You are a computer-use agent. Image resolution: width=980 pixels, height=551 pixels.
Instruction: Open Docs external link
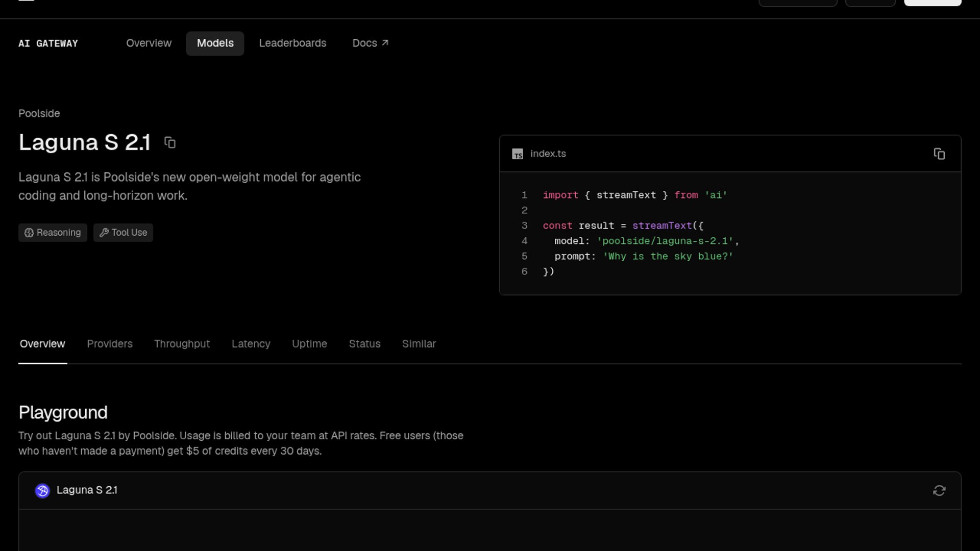[x=371, y=43]
